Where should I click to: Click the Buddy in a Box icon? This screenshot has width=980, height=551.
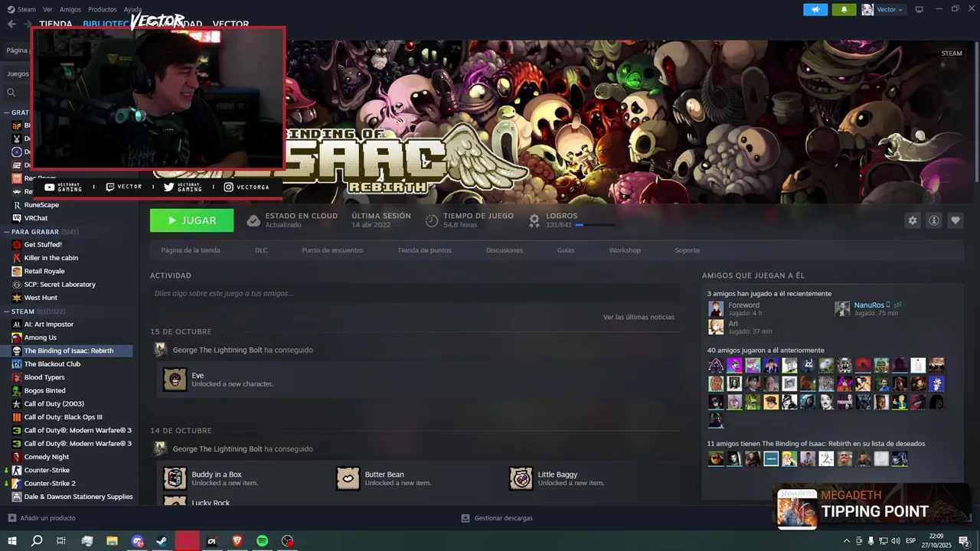pos(175,478)
